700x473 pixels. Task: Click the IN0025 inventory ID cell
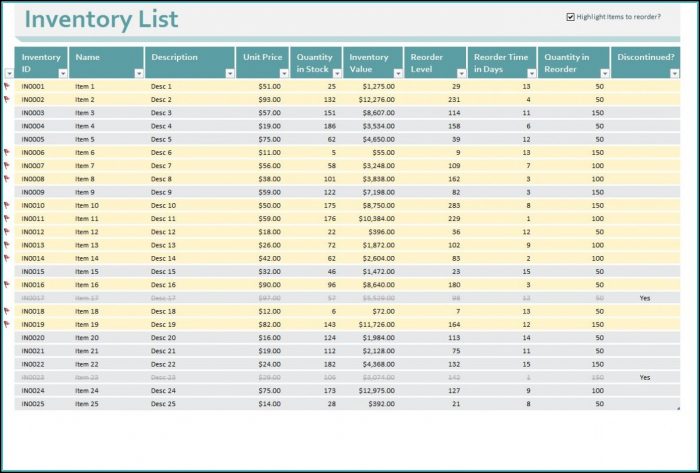[33, 404]
